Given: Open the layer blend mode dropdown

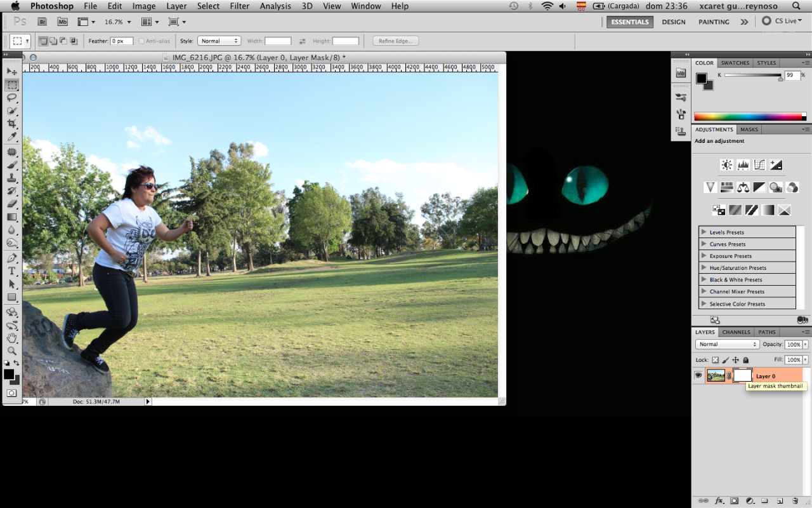Looking at the screenshot, I should click(x=727, y=344).
